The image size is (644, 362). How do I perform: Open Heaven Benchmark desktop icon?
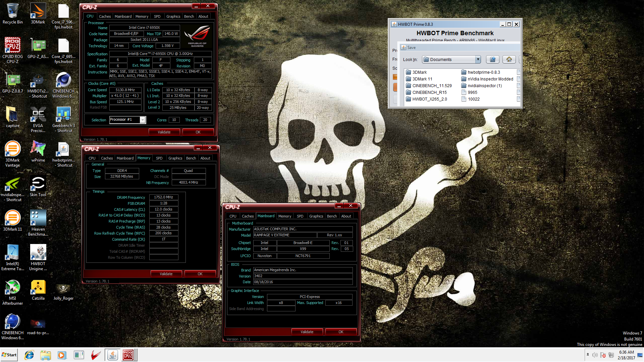(38, 223)
